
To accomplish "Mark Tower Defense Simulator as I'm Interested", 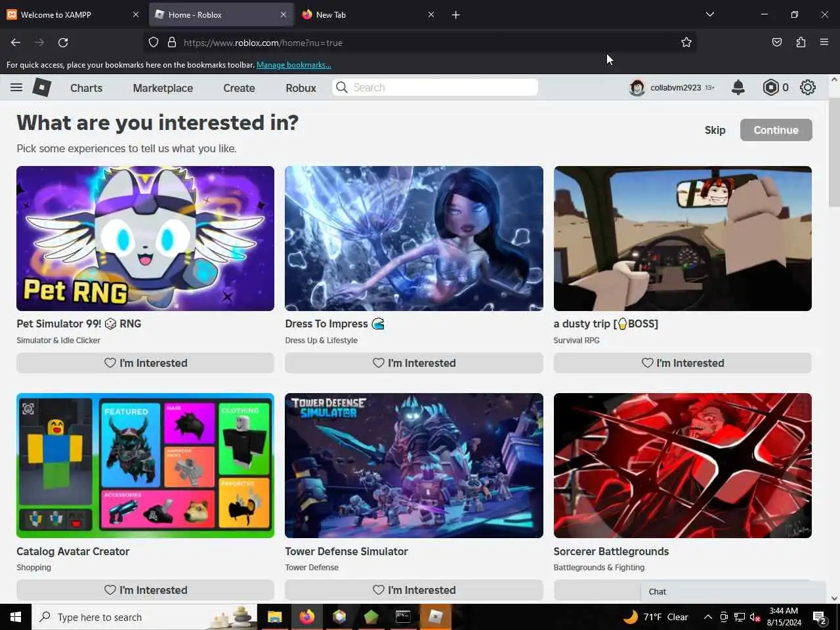I will coord(414,590).
